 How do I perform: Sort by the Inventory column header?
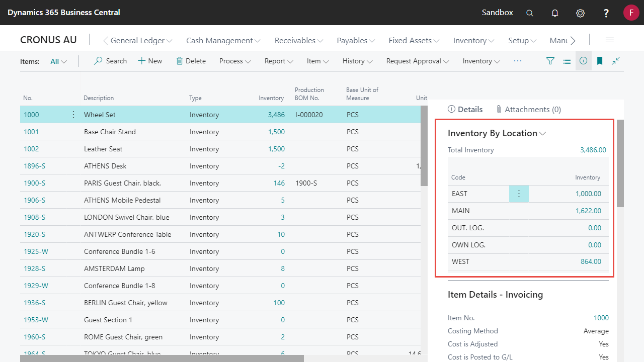click(x=271, y=98)
